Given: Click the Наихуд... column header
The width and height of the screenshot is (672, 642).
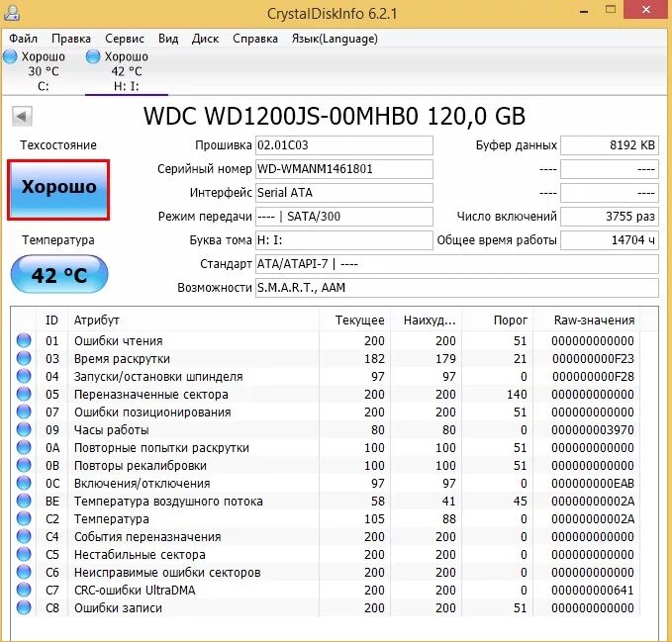Looking at the screenshot, I should 426,320.
